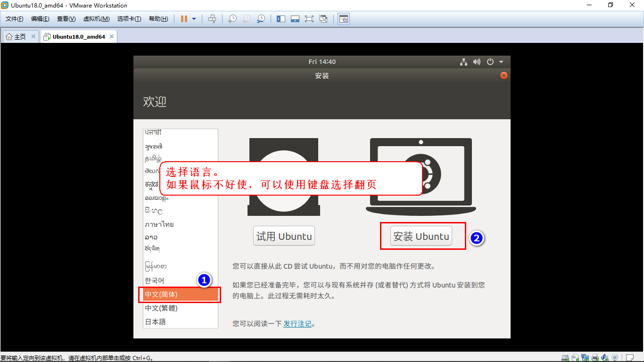
Task: Show or hide the library sidebar
Action: click(x=281, y=19)
